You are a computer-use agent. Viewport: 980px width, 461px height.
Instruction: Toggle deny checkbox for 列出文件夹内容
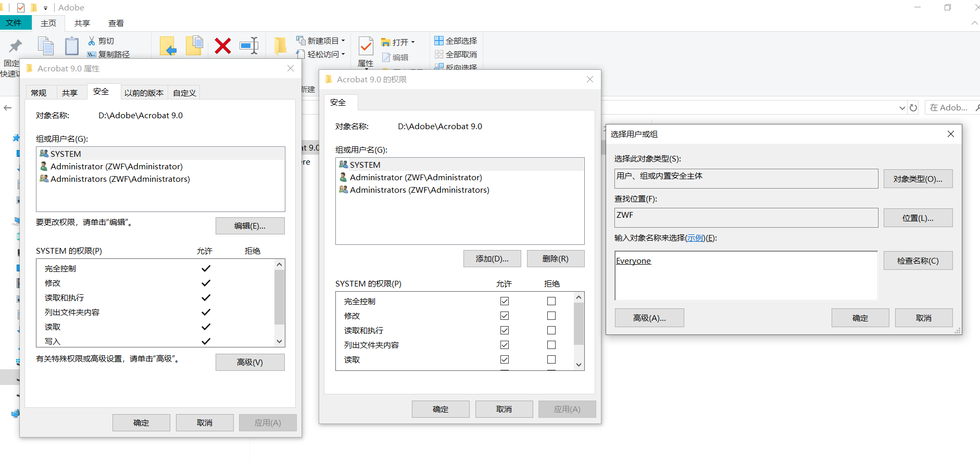(551, 345)
